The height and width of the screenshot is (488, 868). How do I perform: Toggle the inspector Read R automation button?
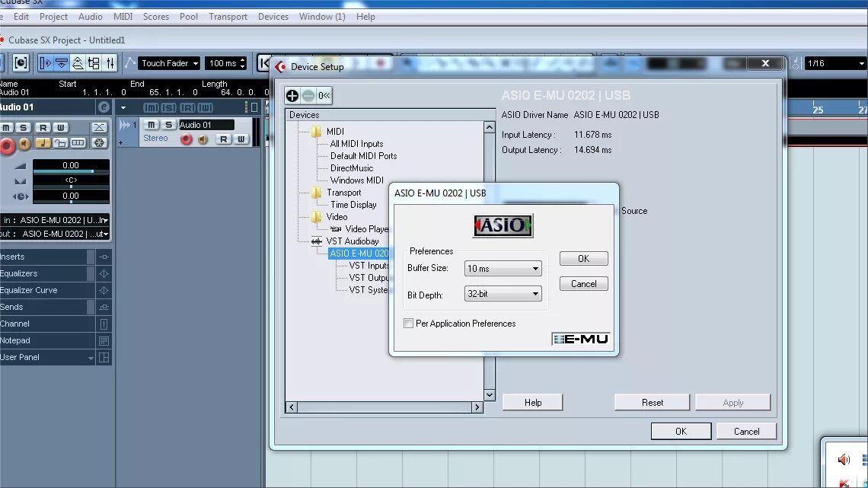[43, 128]
